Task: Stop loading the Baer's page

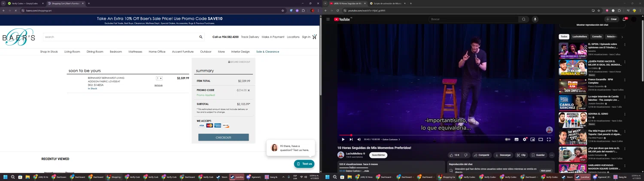Action: 15,10
